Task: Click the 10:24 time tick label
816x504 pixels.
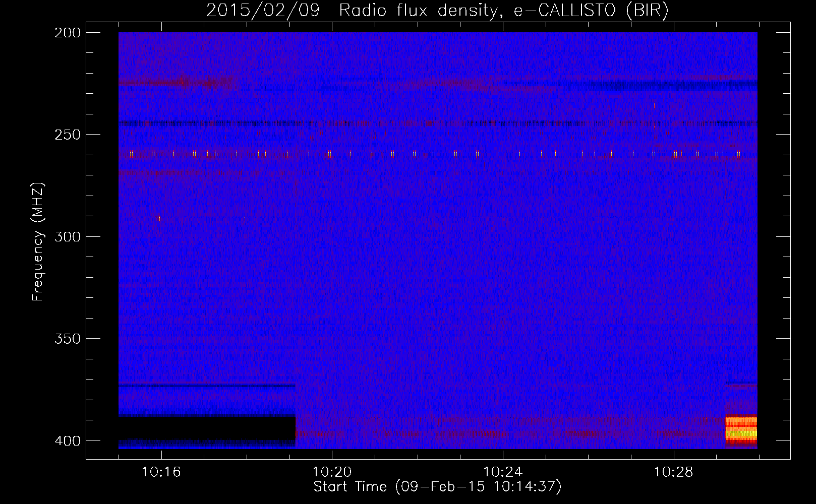Action: pyautogui.click(x=503, y=472)
